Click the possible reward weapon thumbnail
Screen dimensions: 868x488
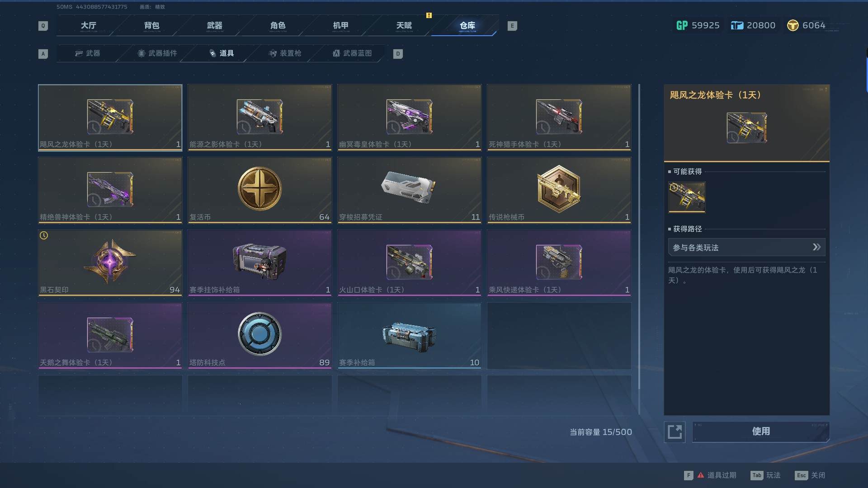[687, 197]
